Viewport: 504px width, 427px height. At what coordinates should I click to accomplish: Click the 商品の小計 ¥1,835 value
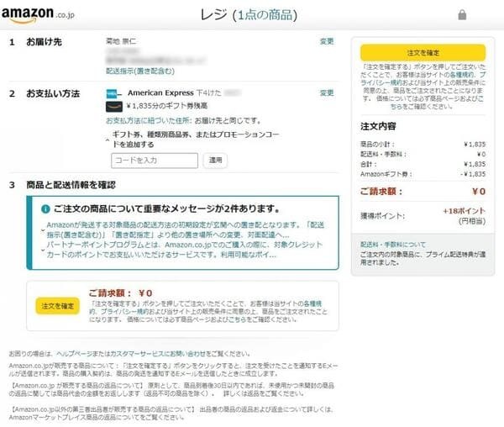475,145
